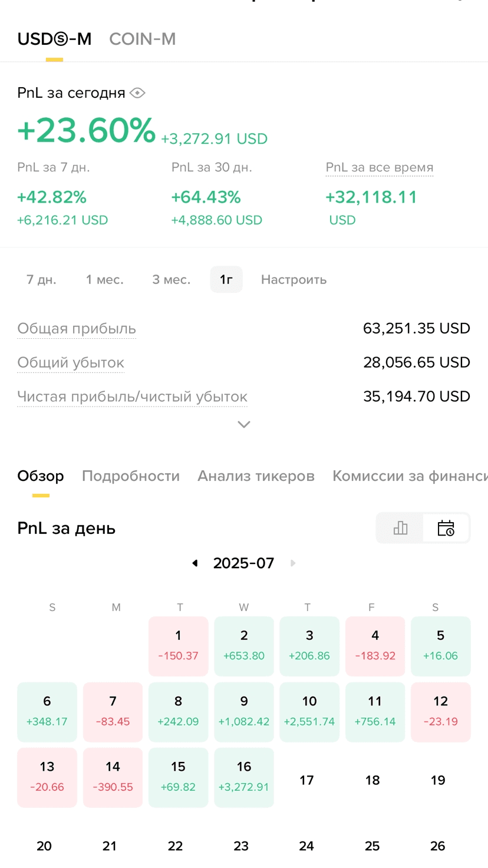488x868 pixels.
Task: Select the 1г period option
Action: (226, 279)
